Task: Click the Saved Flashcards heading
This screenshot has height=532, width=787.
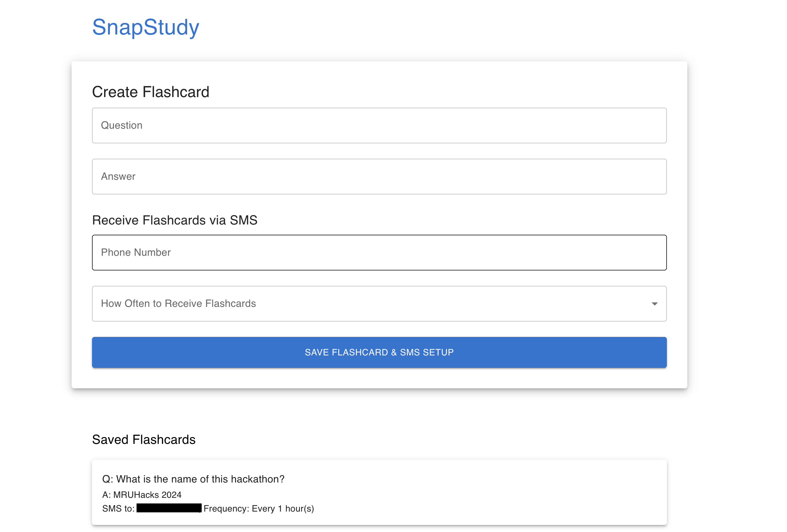Action: coord(144,439)
